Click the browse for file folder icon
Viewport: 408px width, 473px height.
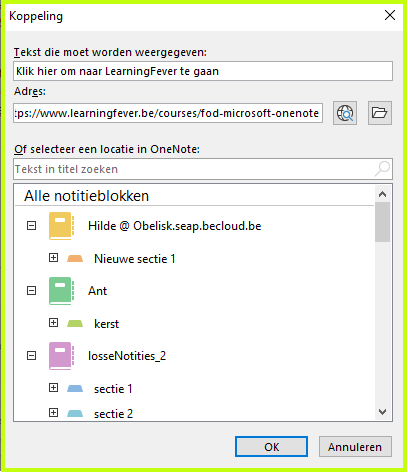pos(380,113)
